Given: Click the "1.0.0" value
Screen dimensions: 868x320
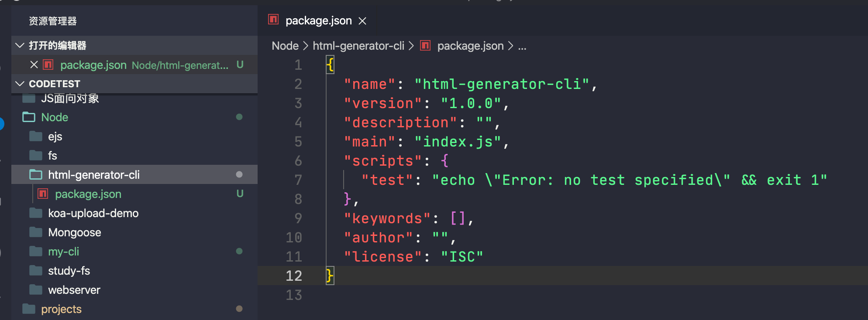Looking at the screenshot, I should pos(471,103).
